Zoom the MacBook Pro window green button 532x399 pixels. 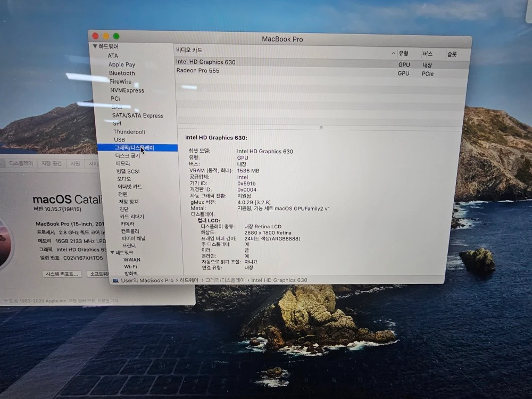(x=117, y=36)
